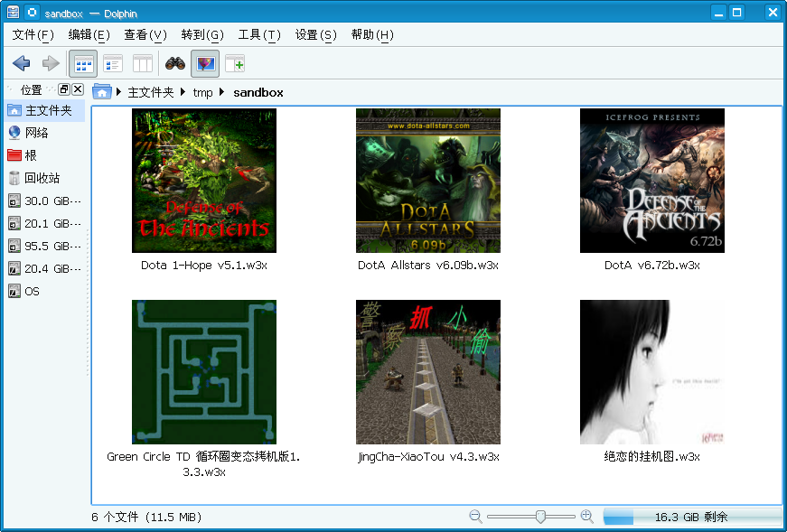Viewport: 787px width, 532px height.
Task: Click sandbox in breadcrumb
Action: click(x=258, y=92)
